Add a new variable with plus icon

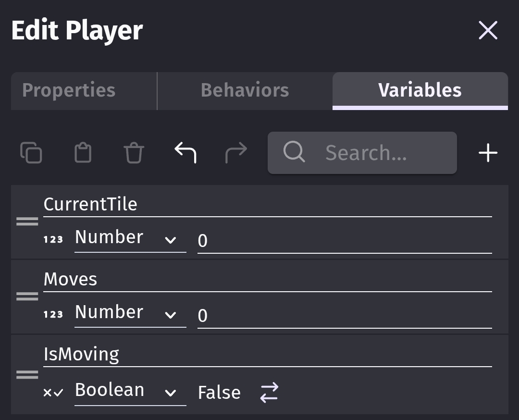click(x=488, y=153)
